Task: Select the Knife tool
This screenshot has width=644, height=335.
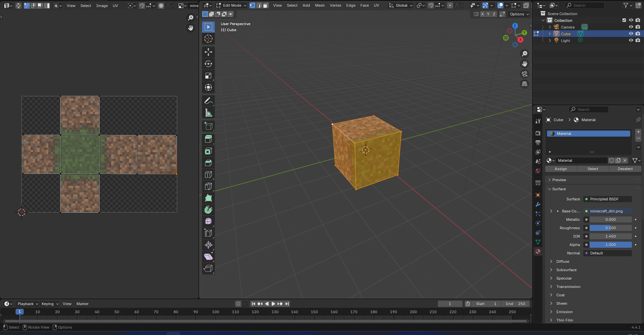Action: click(208, 186)
